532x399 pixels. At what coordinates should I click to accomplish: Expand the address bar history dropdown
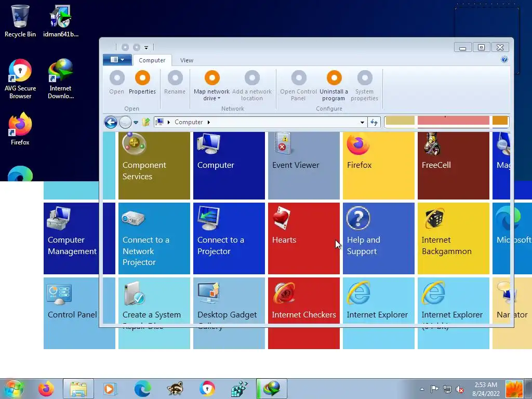point(362,122)
